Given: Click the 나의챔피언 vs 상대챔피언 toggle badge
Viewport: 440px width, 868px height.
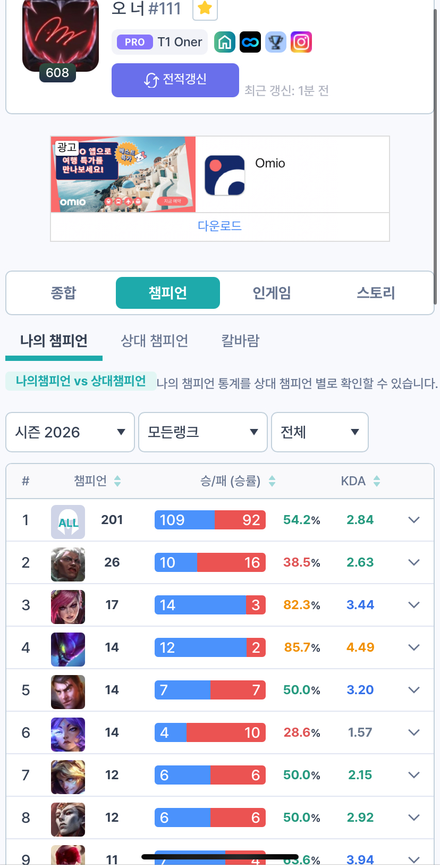Looking at the screenshot, I should (81, 381).
